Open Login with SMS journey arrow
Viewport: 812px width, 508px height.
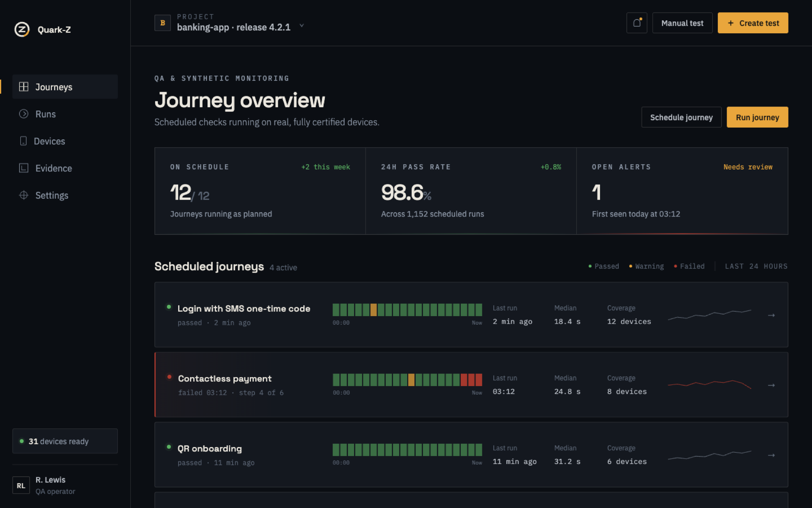pos(771,315)
